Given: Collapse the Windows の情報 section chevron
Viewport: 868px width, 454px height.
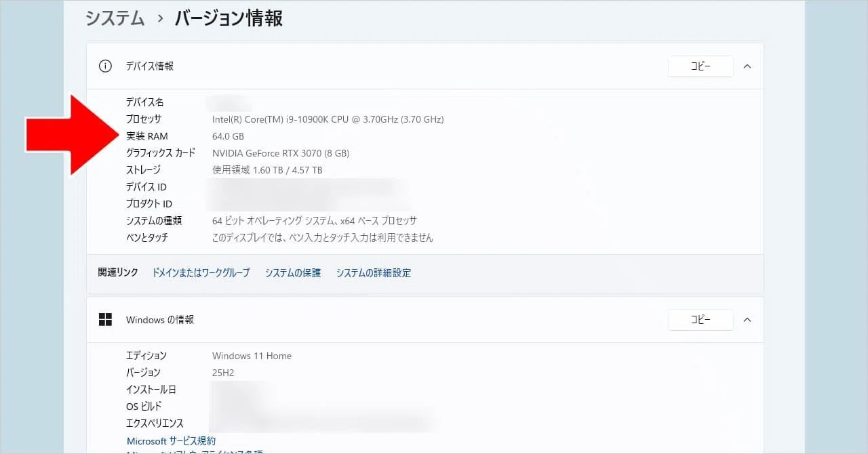Looking at the screenshot, I should point(747,320).
